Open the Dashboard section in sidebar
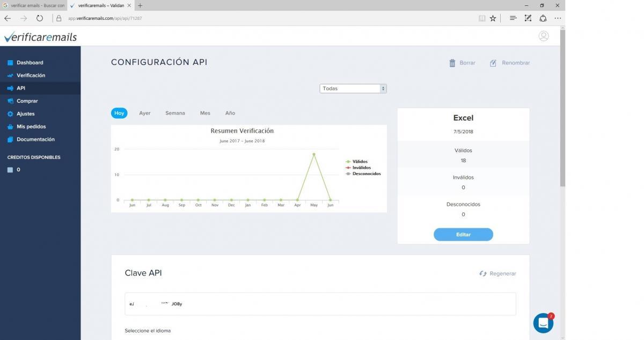The height and width of the screenshot is (340, 644). tap(30, 62)
